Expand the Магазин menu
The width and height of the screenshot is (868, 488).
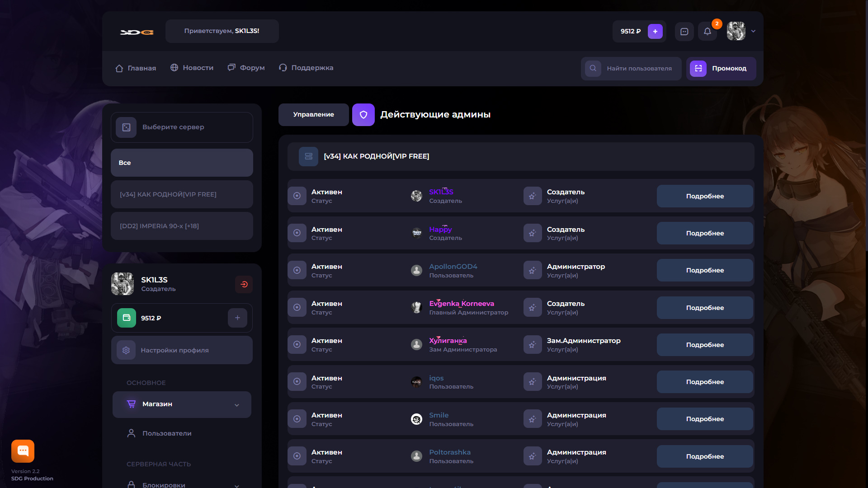pyautogui.click(x=182, y=404)
